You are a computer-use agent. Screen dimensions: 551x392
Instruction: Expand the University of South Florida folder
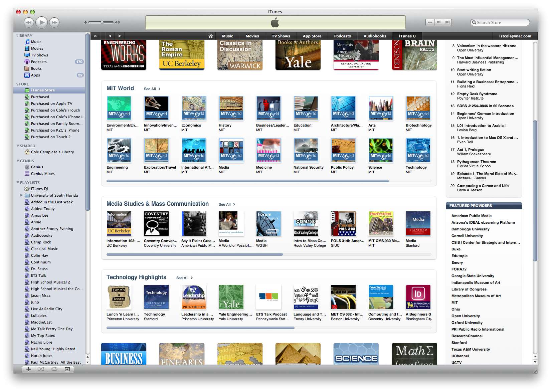tap(22, 195)
